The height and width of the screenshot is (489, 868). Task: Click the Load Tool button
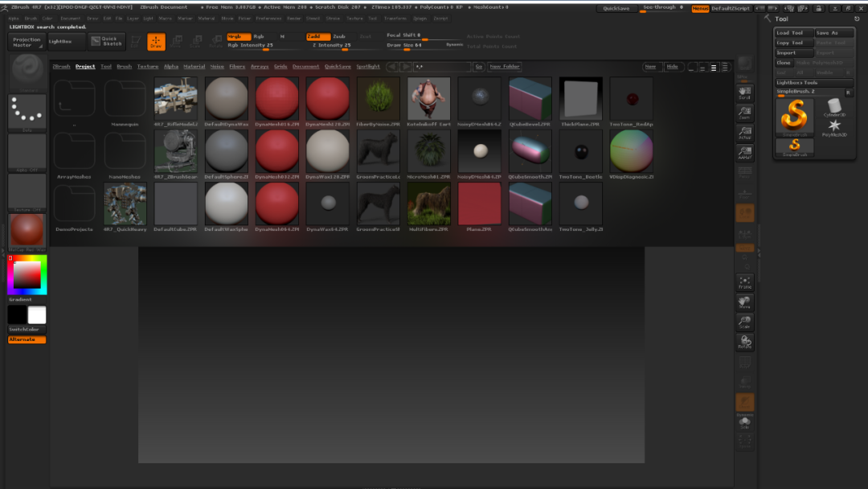(794, 33)
